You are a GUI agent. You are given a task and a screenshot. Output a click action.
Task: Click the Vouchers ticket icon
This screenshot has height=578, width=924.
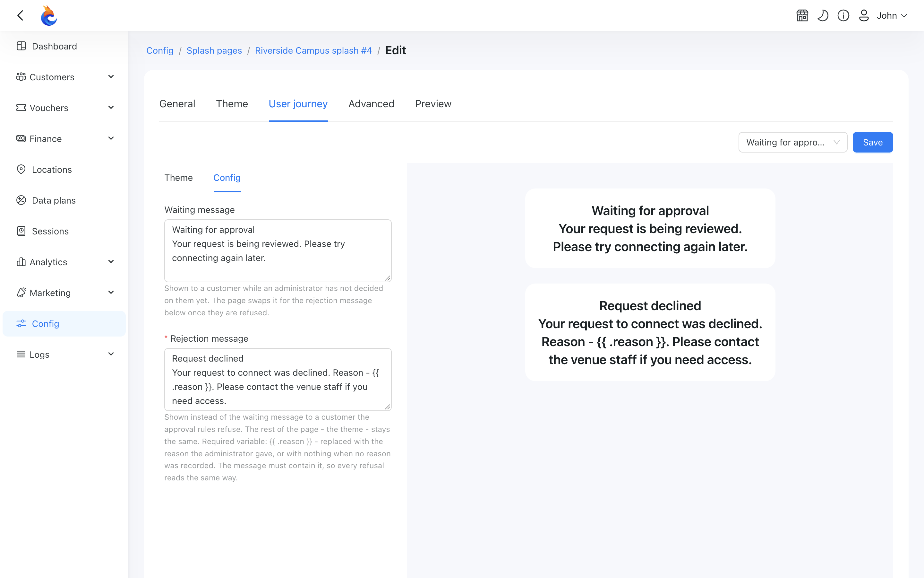[21, 108]
